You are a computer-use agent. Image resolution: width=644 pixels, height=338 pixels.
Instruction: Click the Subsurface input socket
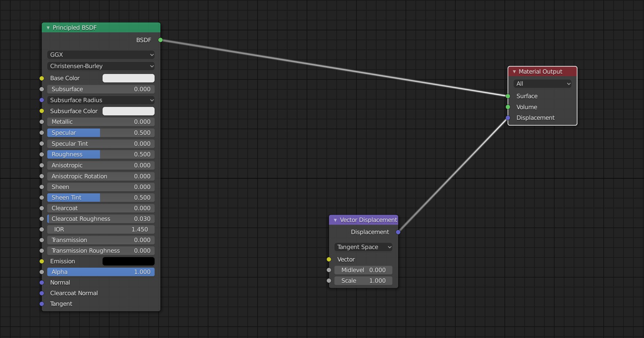pyautogui.click(x=42, y=89)
